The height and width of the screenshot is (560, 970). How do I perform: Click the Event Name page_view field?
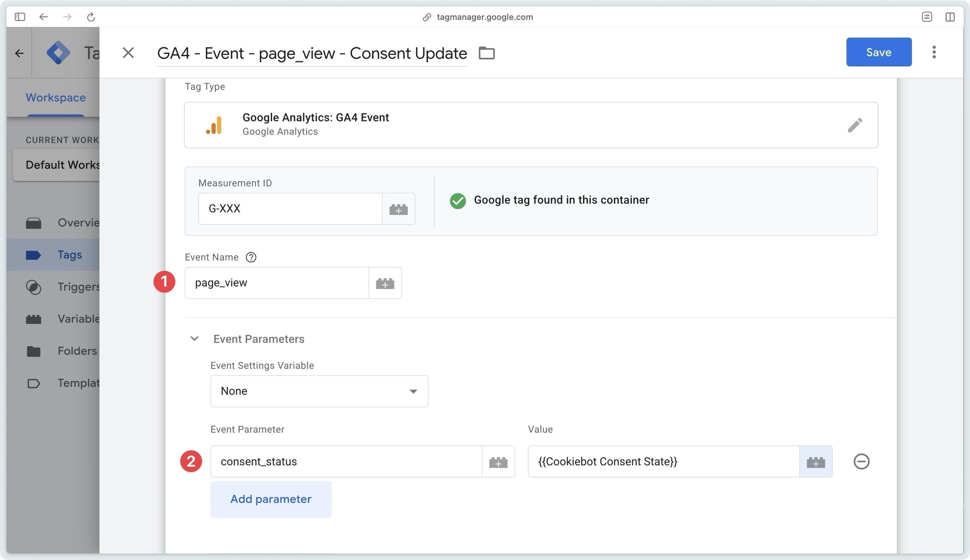[277, 283]
